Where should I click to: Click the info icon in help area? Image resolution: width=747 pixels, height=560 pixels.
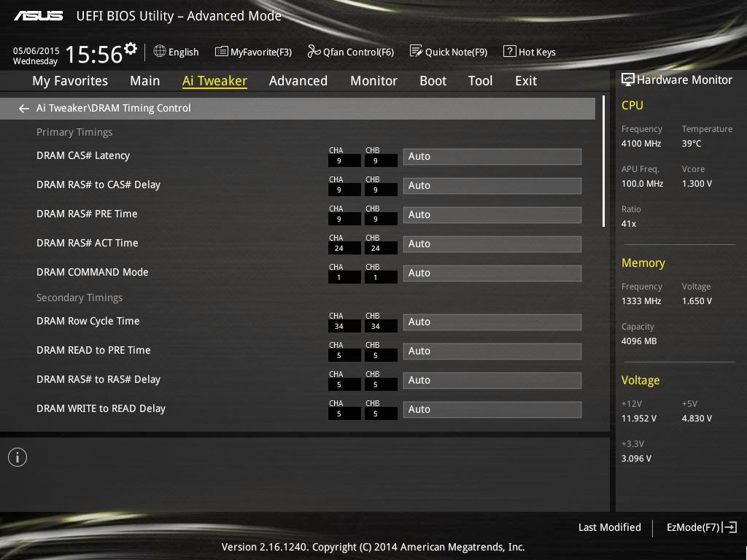click(x=18, y=457)
